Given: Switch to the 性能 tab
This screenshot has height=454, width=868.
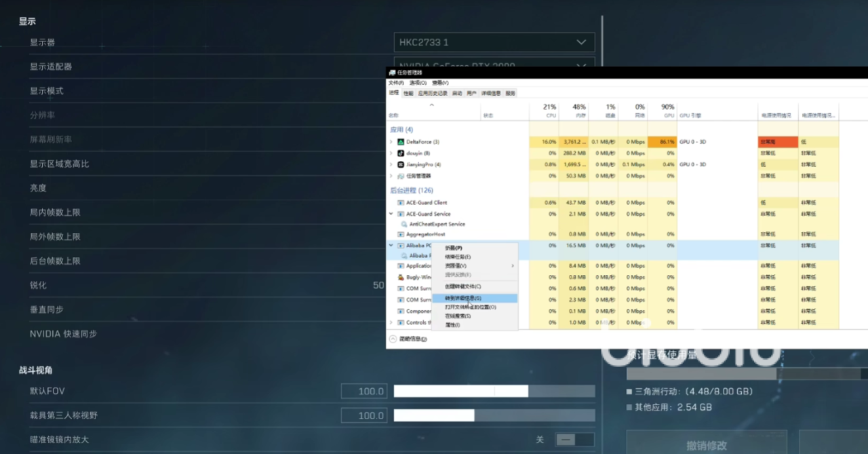Looking at the screenshot, I should tap(408, 93).
